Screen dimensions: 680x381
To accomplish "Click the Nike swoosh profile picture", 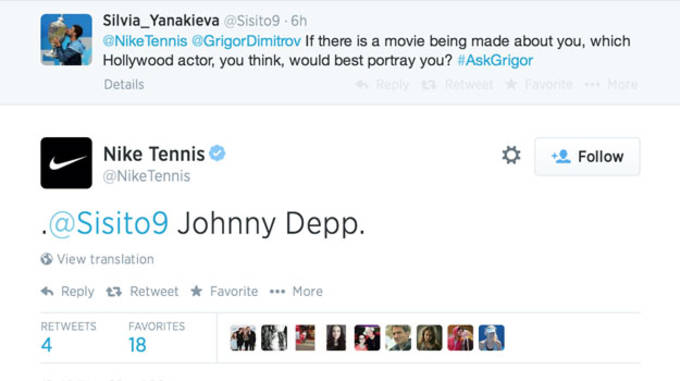I will point(66,163).
